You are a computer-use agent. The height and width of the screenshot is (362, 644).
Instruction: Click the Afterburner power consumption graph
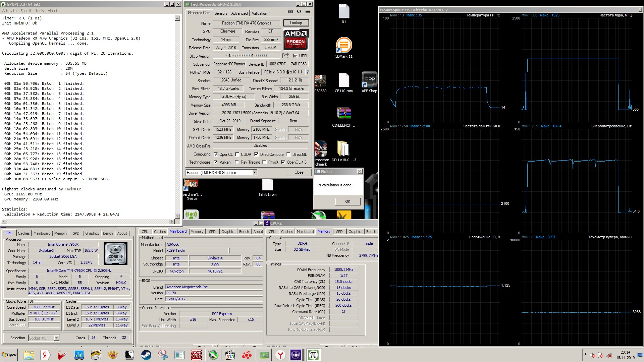(577, 181)
